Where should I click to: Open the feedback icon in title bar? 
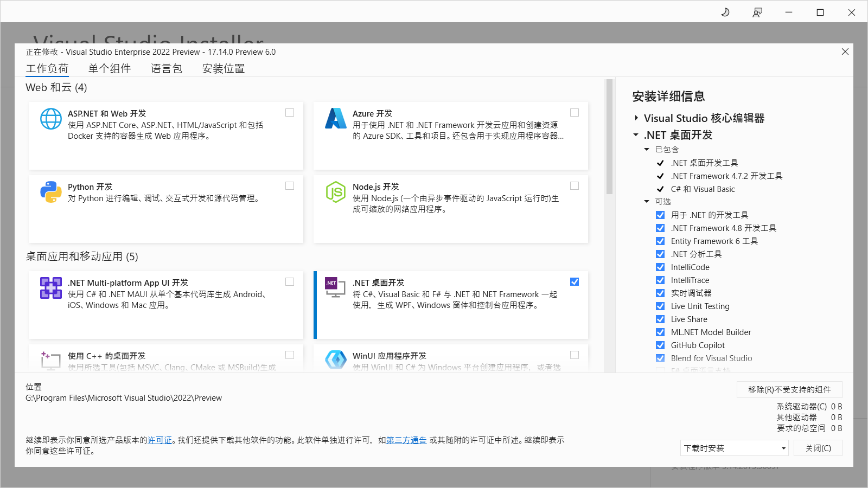[x=757, y=12]
